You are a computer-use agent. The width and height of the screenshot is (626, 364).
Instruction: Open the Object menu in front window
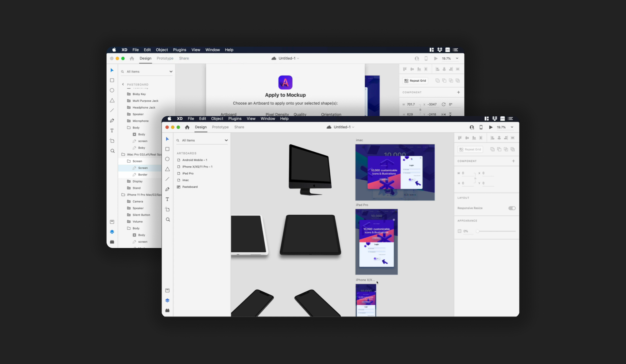tap(217, 118)
